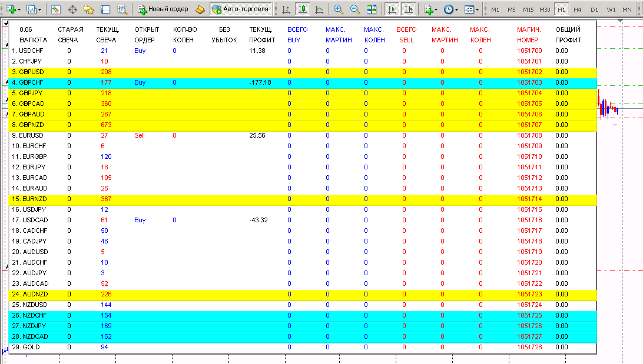Viewport: 643px width, 364px height.
Task: Tile chart windows with grid icon
Action: click(x=372, y=9)
